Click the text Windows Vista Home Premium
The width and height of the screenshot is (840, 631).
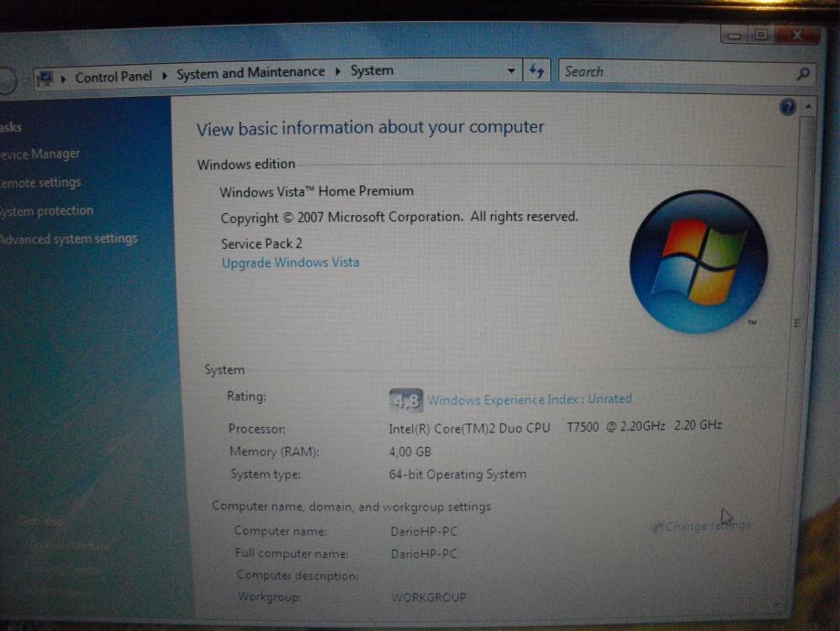coord(316,191)
